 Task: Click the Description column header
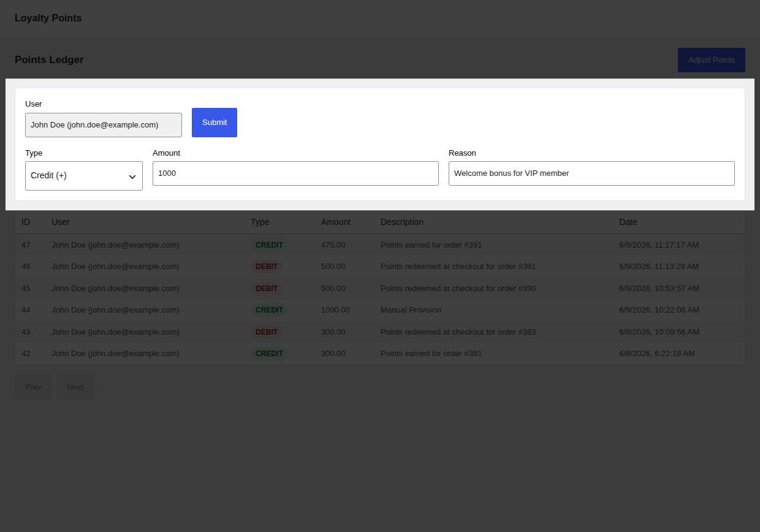pyautogui.click(x=402, y=222)
